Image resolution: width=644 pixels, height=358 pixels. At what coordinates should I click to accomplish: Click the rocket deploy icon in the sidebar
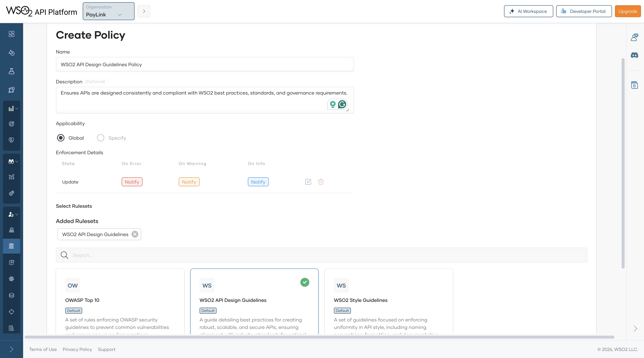pos(12,90)
